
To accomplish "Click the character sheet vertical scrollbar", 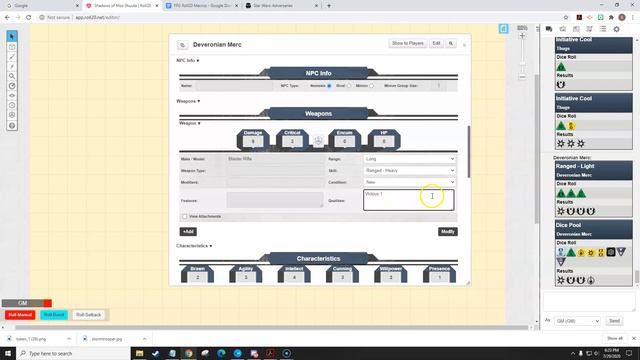I will [x=469, y=151].
